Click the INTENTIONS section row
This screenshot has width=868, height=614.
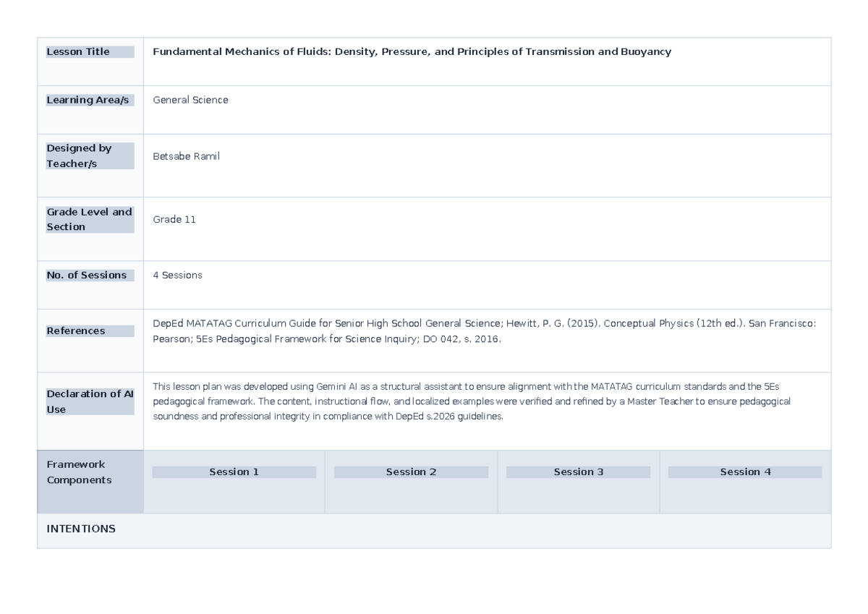tap(434, 531)
